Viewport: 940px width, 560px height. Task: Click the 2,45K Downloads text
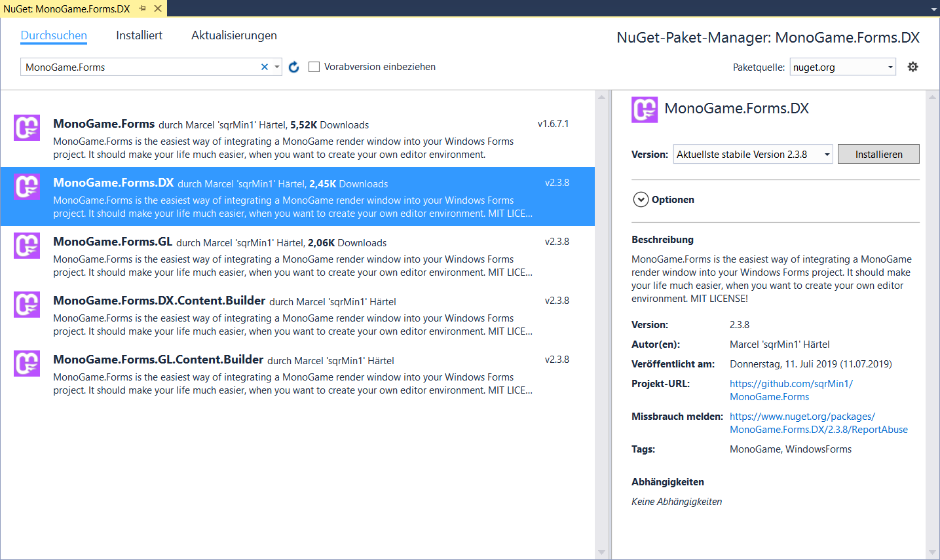[x=348, y=184]
